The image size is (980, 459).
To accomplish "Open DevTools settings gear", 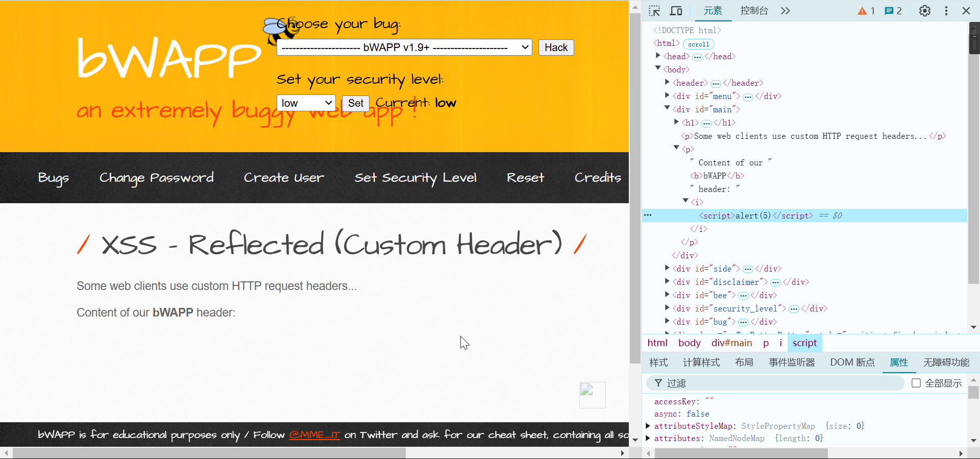I will [x=924, y=11].
